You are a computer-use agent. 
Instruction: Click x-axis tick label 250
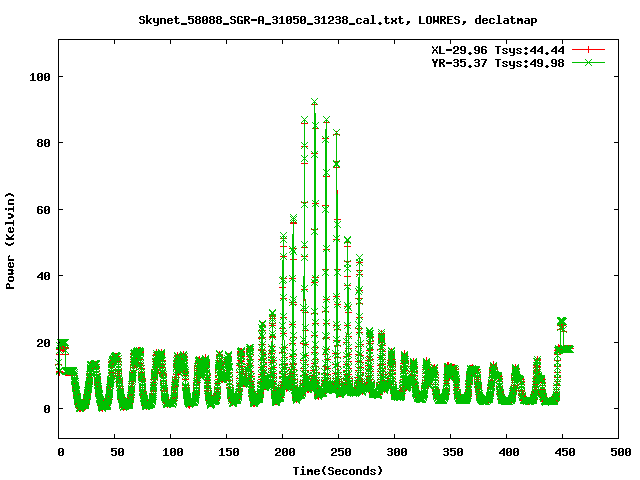coord(341,452)
